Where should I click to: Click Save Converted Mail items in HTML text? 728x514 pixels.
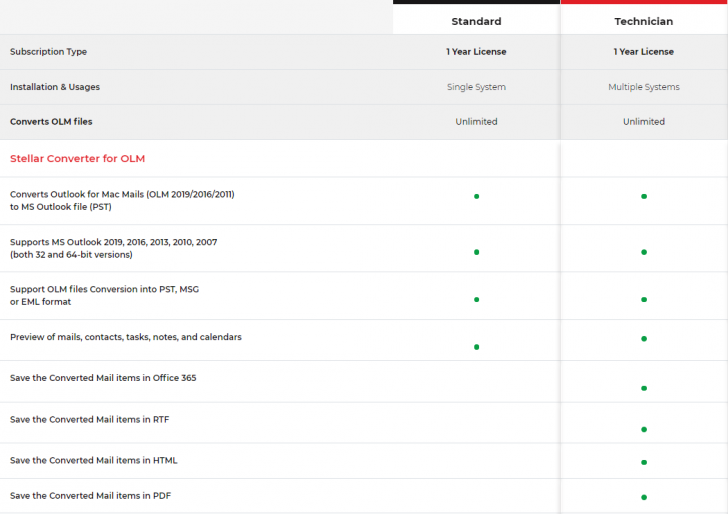(x=94, y=460)
